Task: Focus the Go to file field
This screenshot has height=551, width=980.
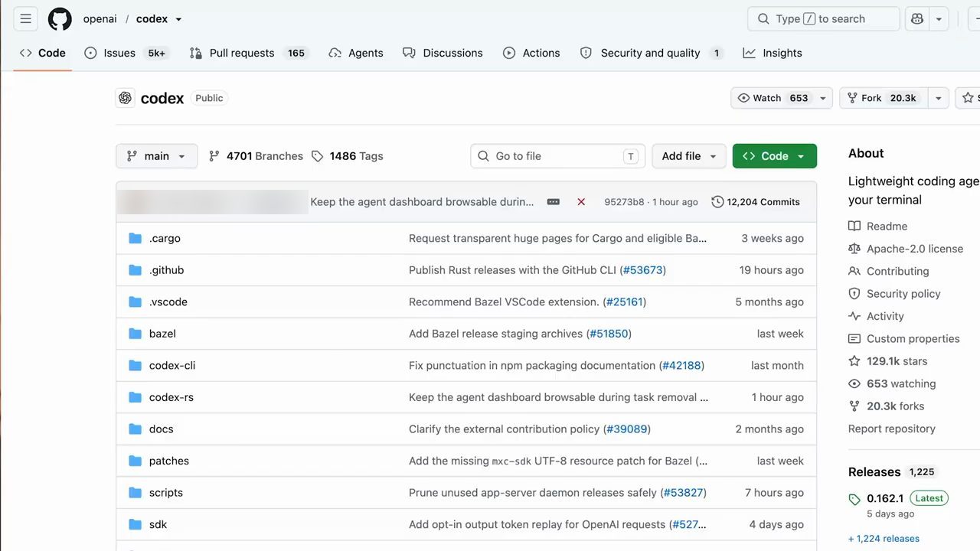Action: [x=558, y=156]
